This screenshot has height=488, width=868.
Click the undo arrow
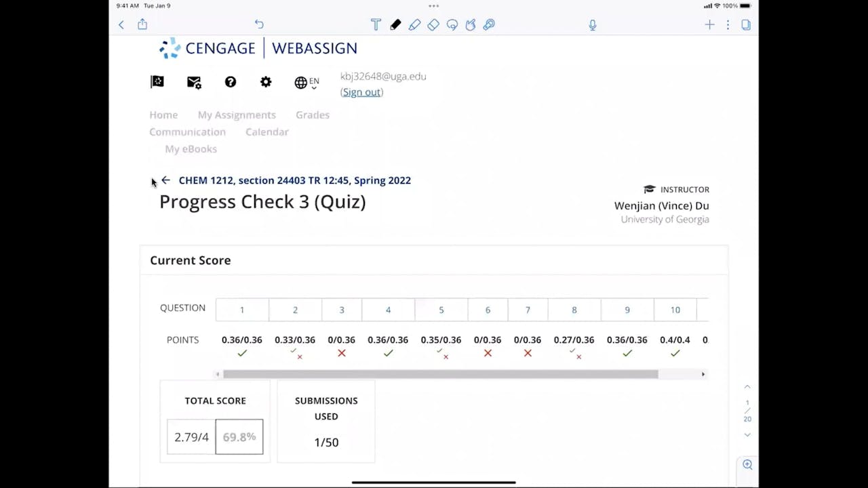tap(259, 24)
